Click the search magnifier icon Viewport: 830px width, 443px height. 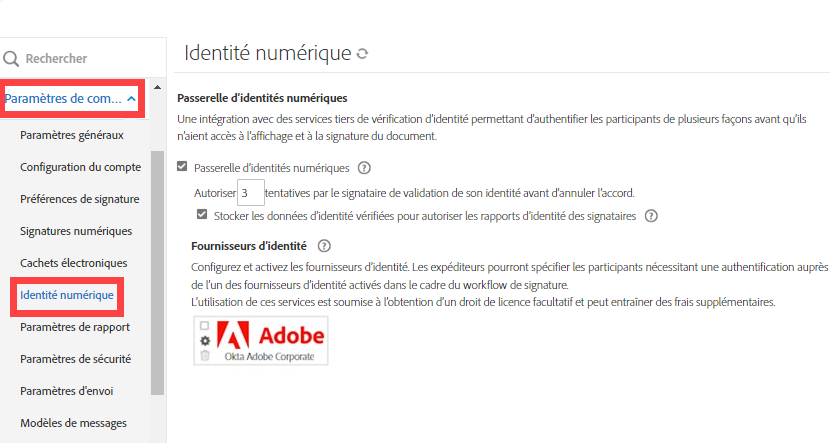(11, 59)
